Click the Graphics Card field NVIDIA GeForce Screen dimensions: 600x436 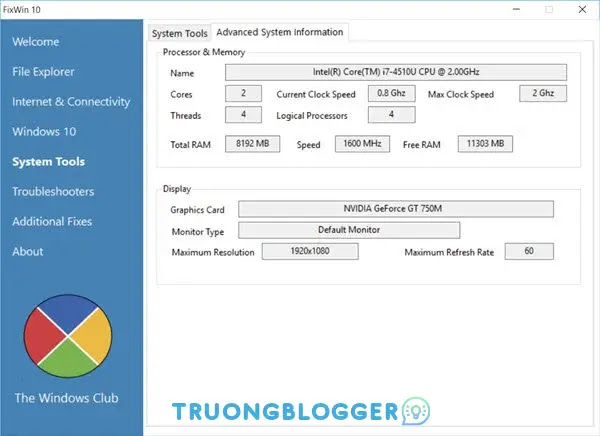coord(396,209)
